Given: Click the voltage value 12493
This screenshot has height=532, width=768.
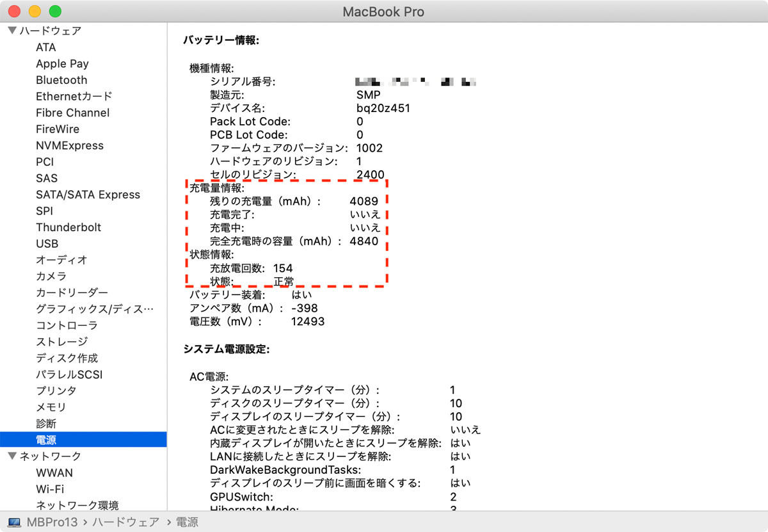Looking at the screenshot, I should [308, 321].
